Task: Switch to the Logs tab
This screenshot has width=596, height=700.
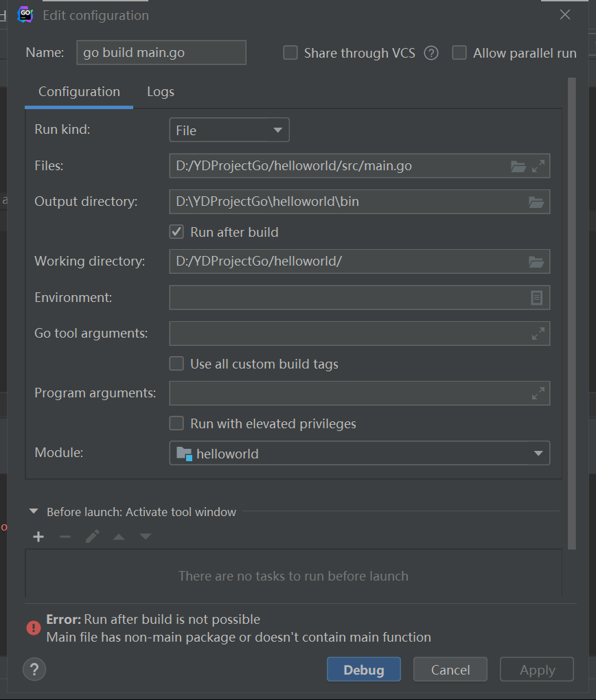Action: point(161,91)
